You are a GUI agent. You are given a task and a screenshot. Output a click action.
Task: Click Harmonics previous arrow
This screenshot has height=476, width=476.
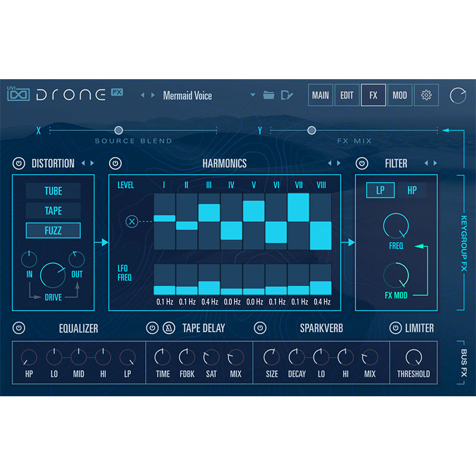[330, 163]
